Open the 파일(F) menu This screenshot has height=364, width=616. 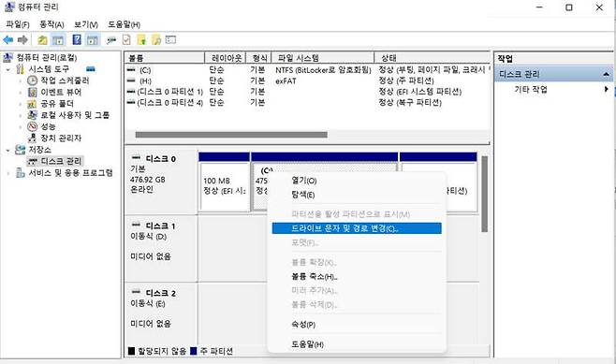18,24
